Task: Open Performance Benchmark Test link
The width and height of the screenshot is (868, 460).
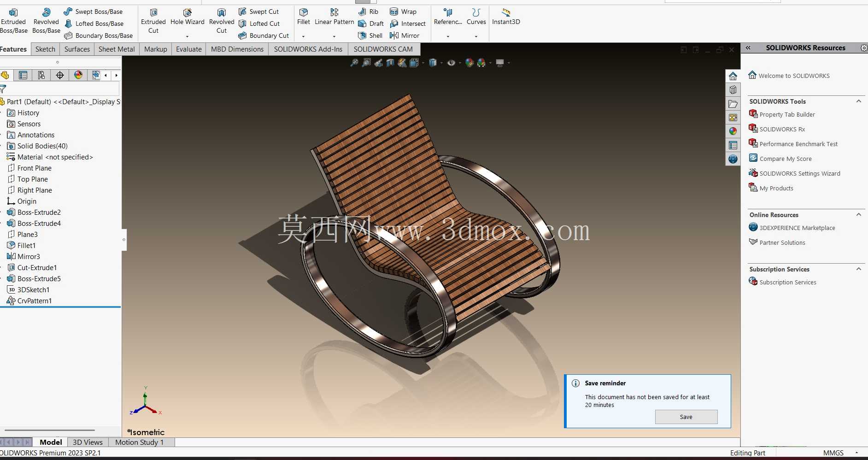Action: pos(793,144)
